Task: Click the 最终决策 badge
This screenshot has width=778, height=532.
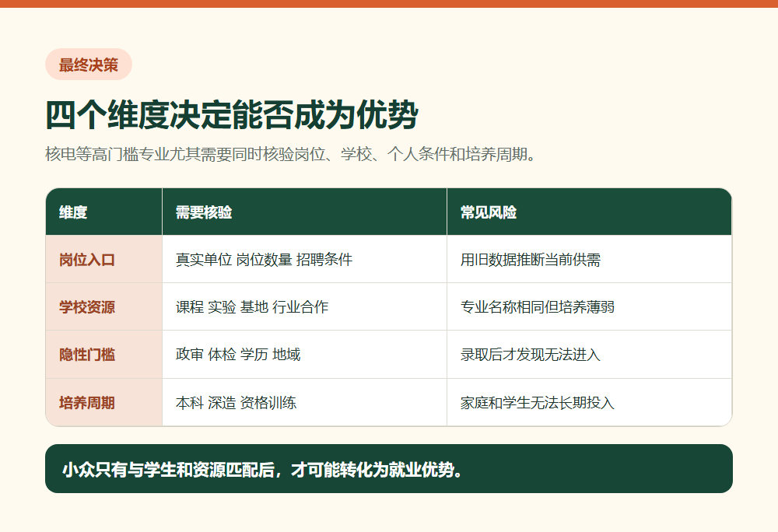Action: pos(89,65)
